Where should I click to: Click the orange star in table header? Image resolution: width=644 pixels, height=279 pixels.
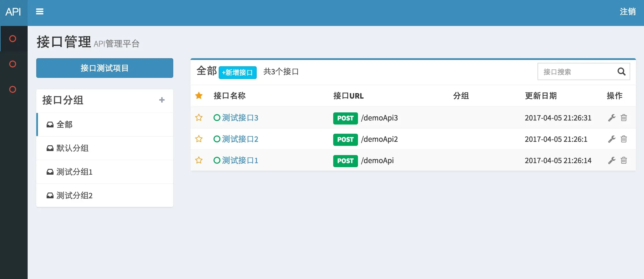[x=199, y=95]
